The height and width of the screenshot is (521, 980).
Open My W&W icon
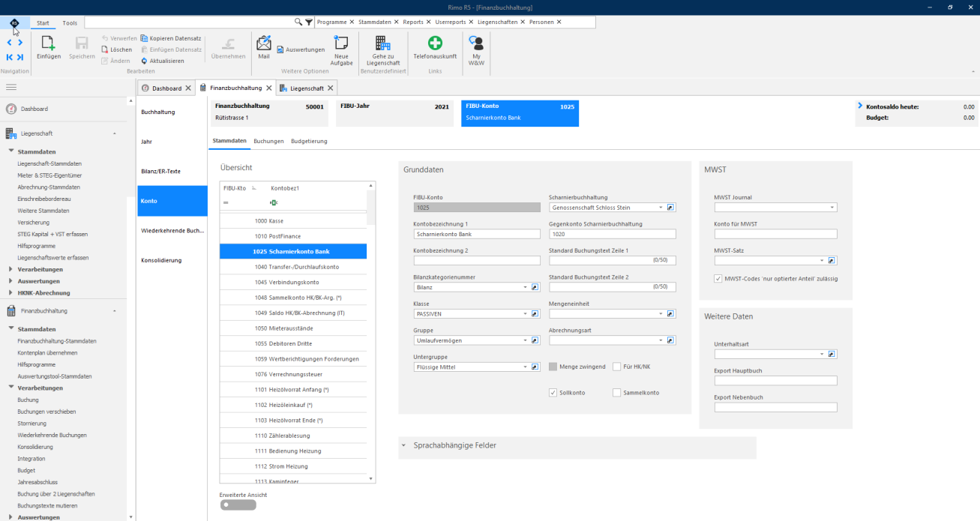475,43
